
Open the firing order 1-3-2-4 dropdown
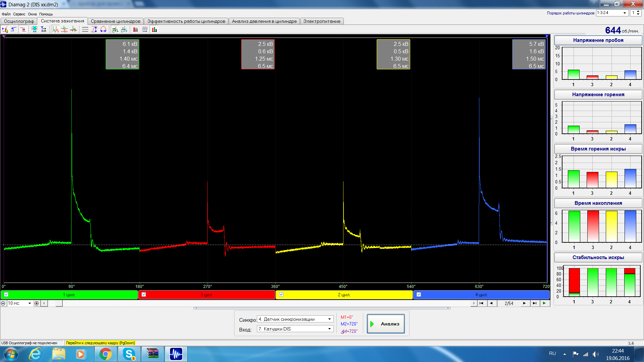(625, 13)
